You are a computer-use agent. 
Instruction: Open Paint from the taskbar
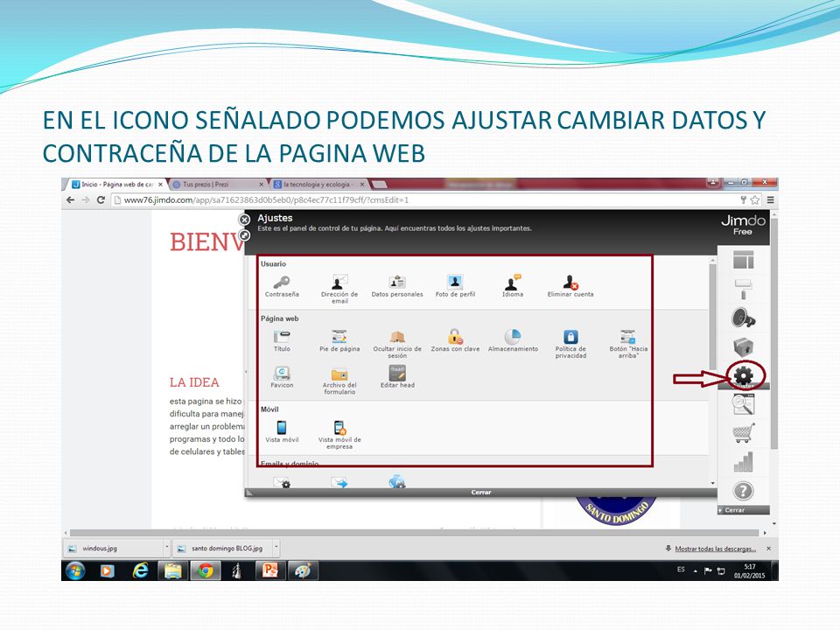(304, 571)
